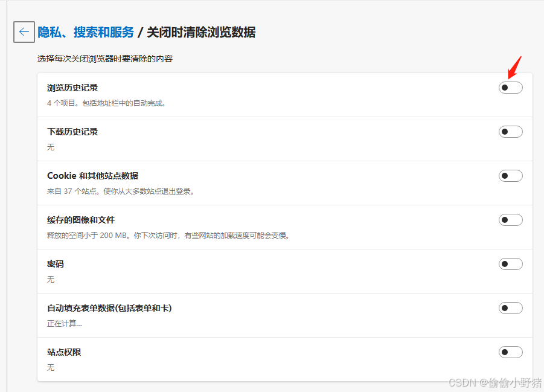Click the 释放的空间小于 200 MB description

(168, 236)
